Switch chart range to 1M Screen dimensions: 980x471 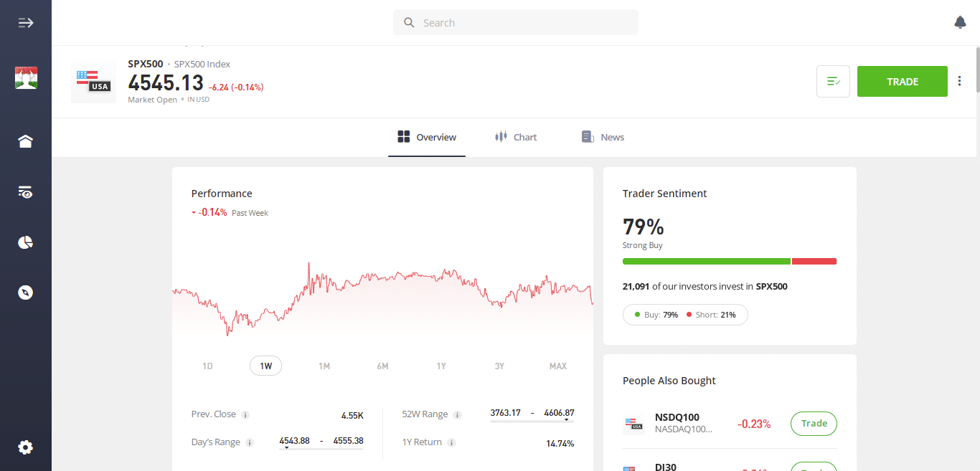click(324, 366)
